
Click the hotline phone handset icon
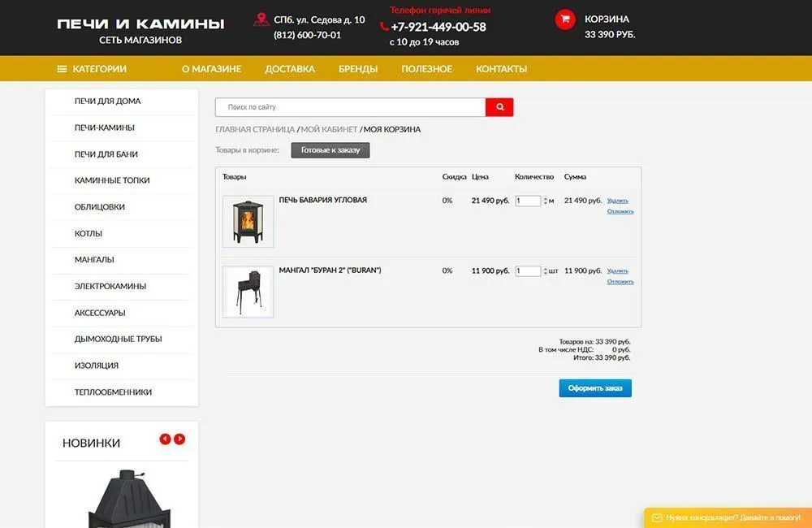(x=385, y=27)
